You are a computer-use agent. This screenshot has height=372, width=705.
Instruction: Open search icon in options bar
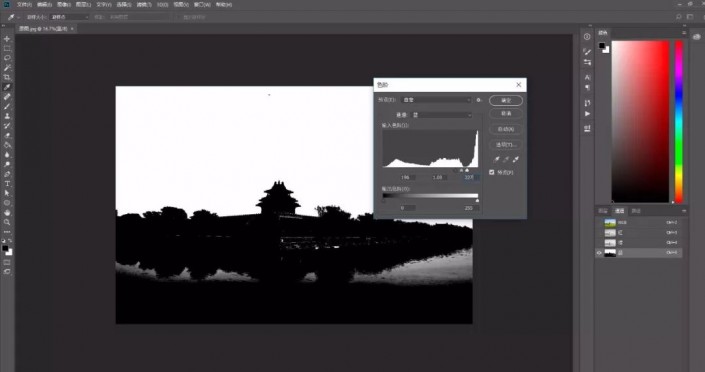[x=678, y=17]
